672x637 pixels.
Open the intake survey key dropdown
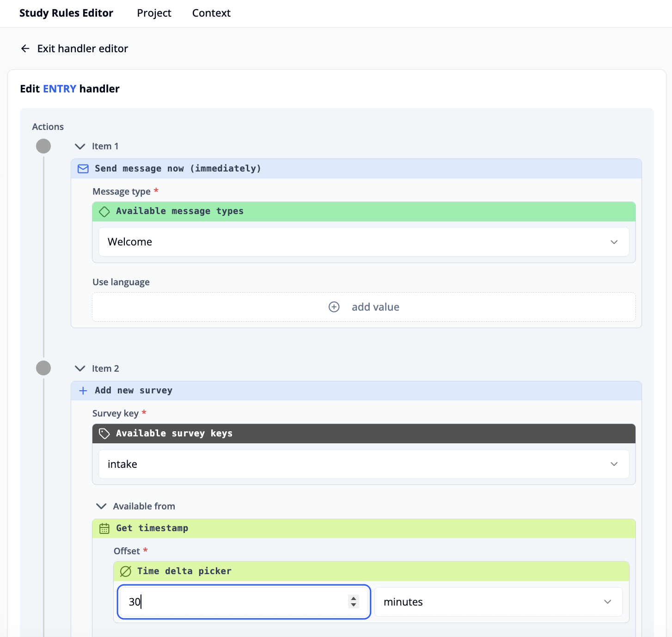tap(614, 464)
